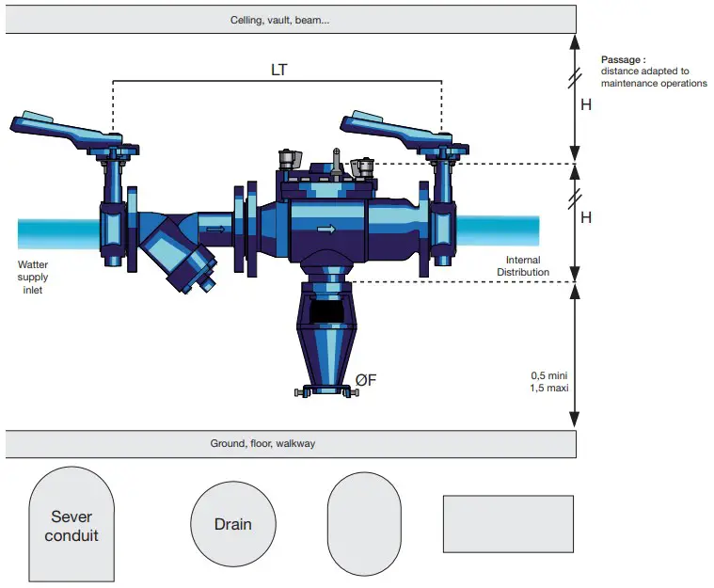
Task: Click the break mark on the lower H arrow
Action: [x=575, y=199]
